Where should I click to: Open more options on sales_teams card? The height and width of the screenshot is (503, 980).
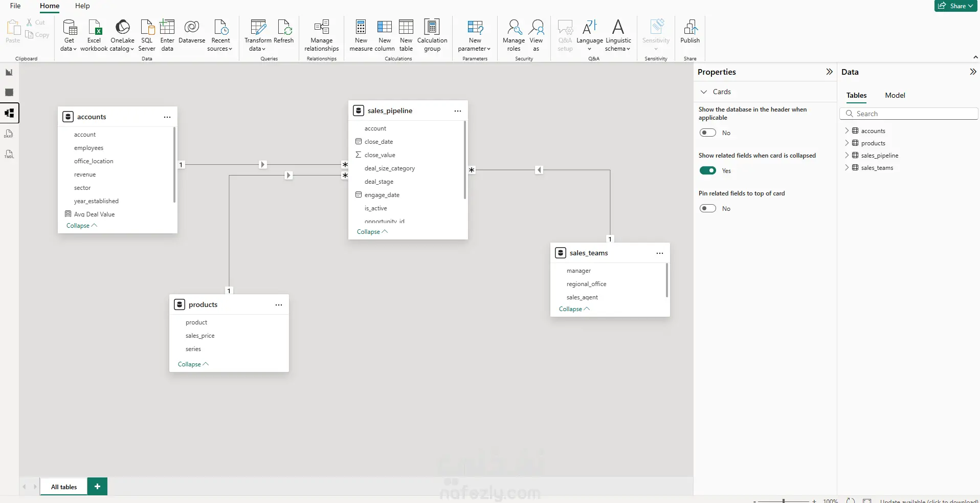click(660, 253)
